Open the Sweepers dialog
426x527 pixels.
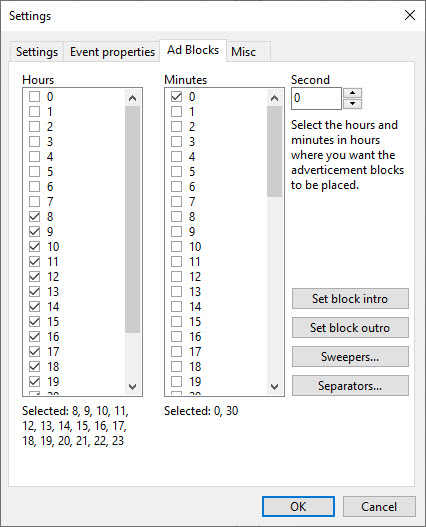350,357
